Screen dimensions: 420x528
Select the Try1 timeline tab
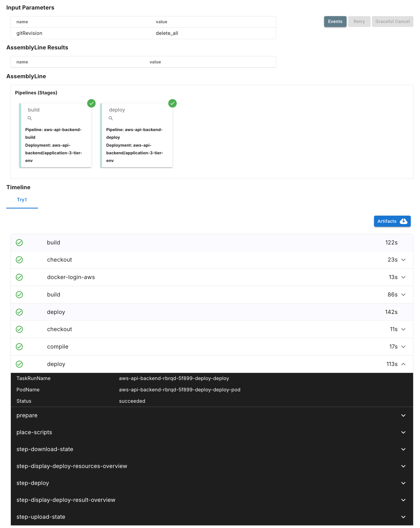tap(22, 200)
